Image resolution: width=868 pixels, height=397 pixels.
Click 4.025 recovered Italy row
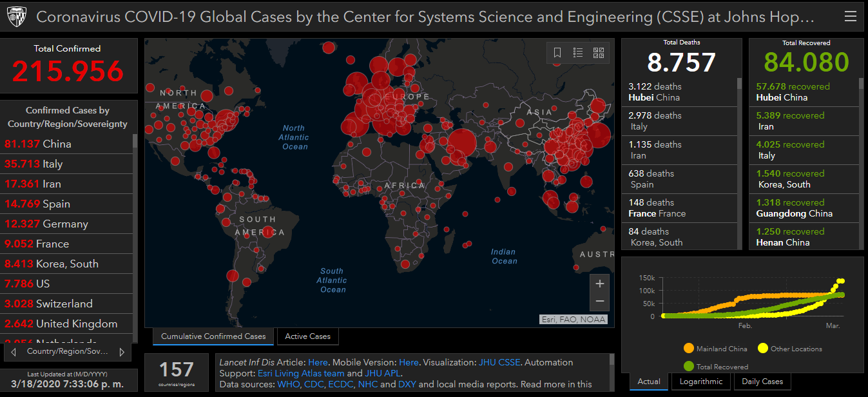pos(805,150)
